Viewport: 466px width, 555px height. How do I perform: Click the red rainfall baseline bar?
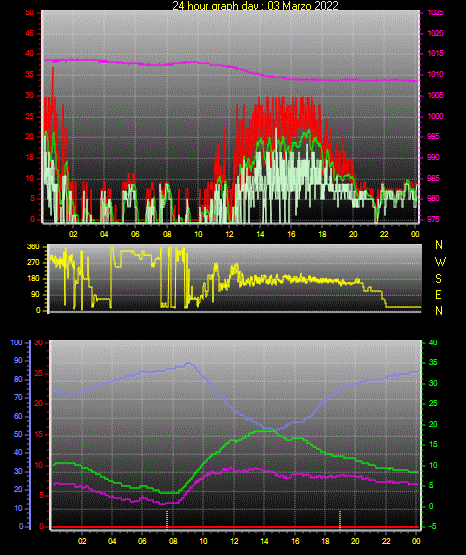click(x=235, y=527)
